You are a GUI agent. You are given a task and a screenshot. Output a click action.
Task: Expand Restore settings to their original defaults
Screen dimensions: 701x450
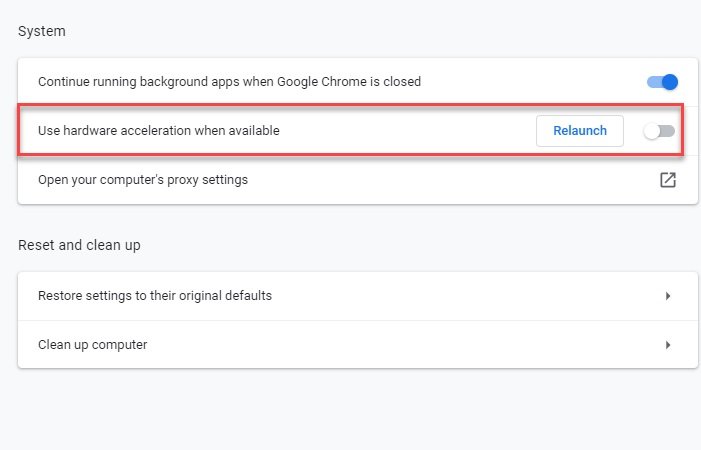pyautogui.click(x=358, y=296)
